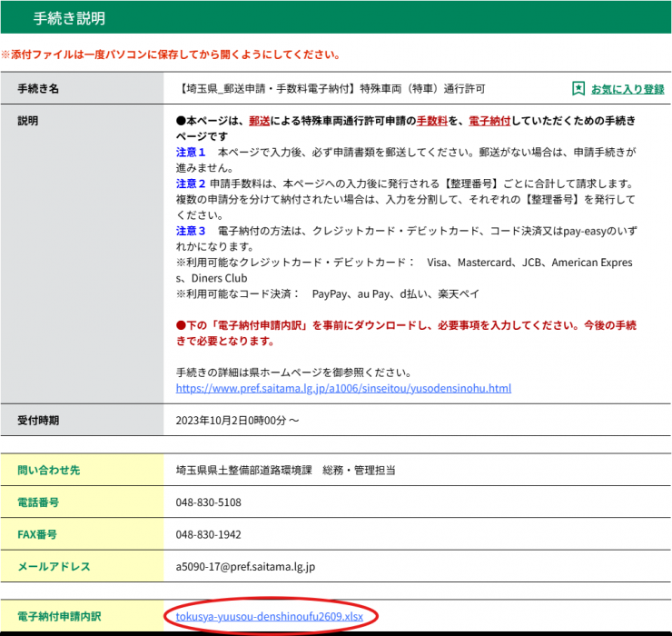
Task: Click the 手続き名 row label
Action: (x=38, y=89)
